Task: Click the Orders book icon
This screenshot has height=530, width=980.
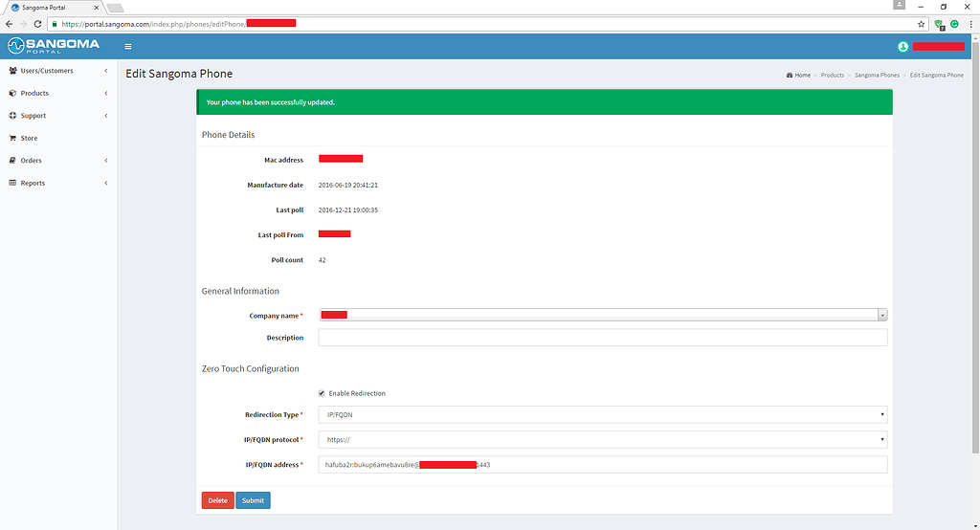Action: point(12,161)
